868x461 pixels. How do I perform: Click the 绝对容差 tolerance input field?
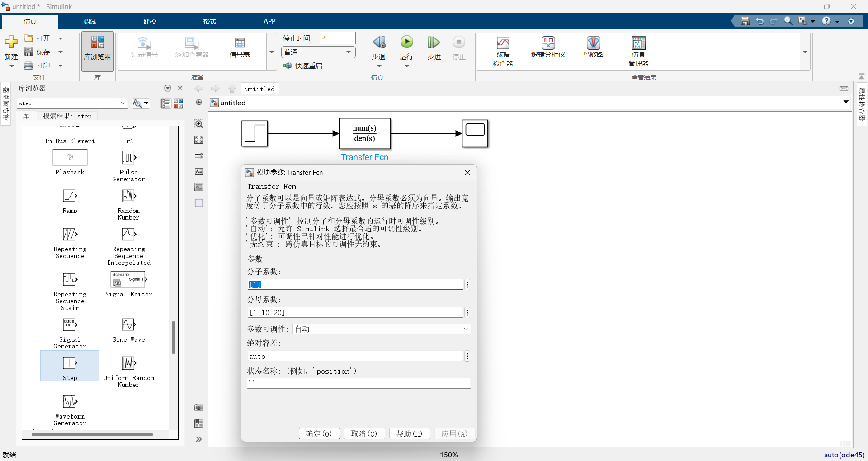(x=355, y=356)
